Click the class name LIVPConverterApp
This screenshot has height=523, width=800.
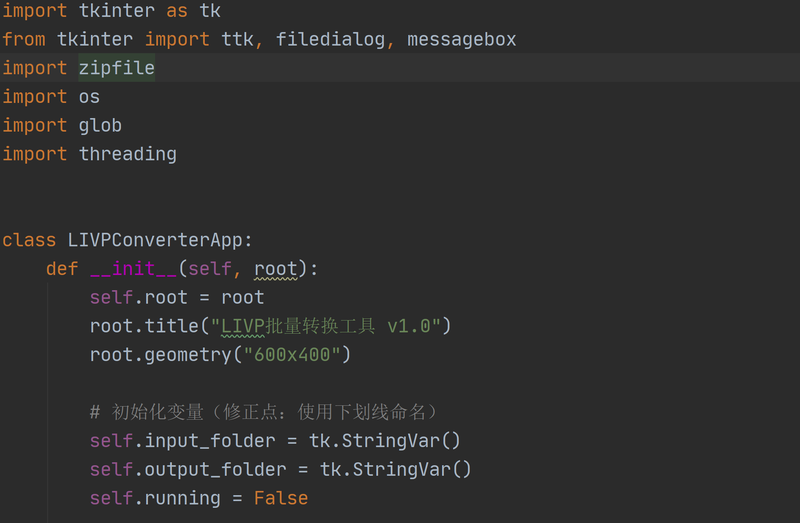tap(155, 240)
